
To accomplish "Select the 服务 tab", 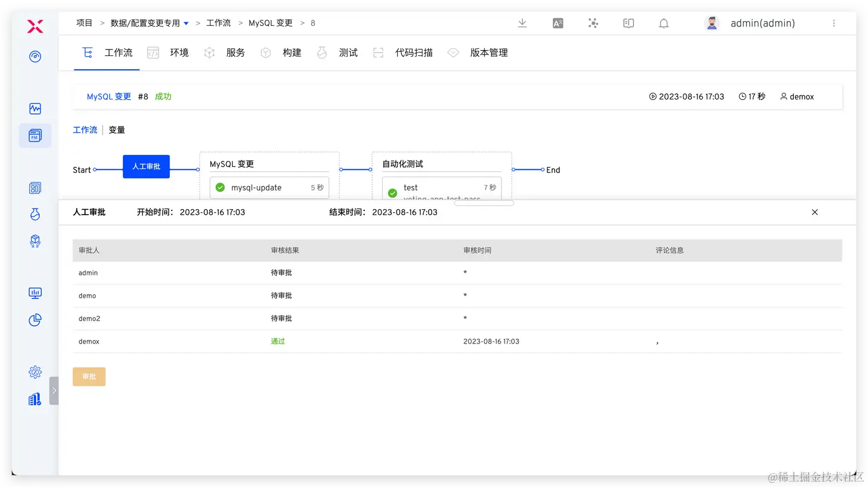I will (224, 53).
